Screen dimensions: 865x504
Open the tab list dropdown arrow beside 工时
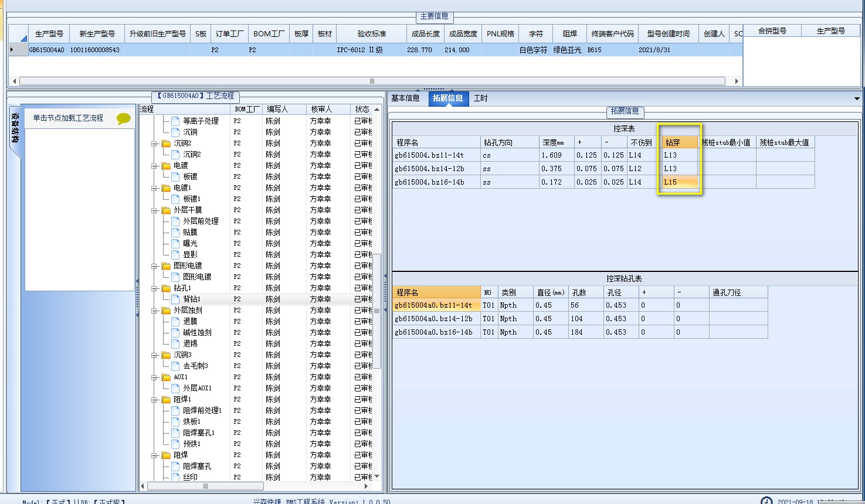click(857, 98)
